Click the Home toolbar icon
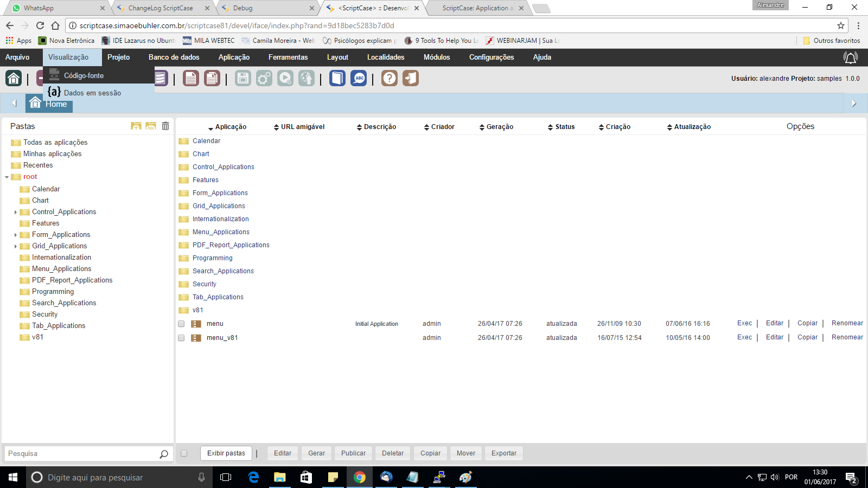 [x=14, y=79]
